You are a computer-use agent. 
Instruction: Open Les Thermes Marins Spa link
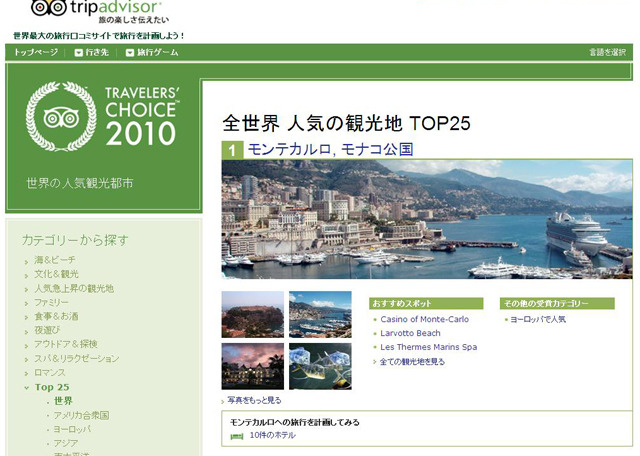point(429,347)
